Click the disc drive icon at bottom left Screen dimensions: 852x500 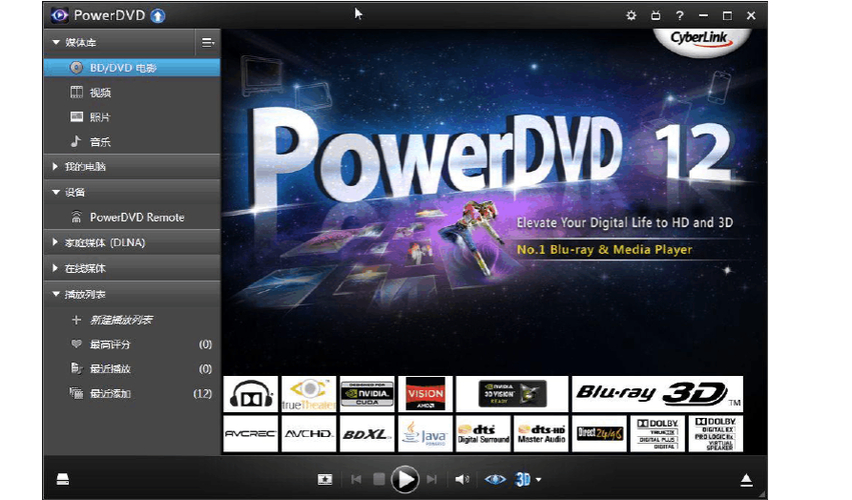pyautogui.click(x=63, y=479)
